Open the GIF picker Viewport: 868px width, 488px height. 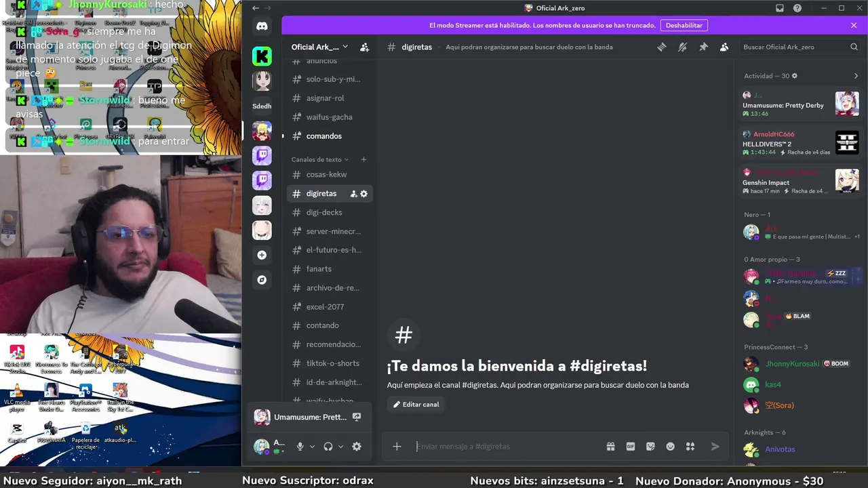point(631,447)
